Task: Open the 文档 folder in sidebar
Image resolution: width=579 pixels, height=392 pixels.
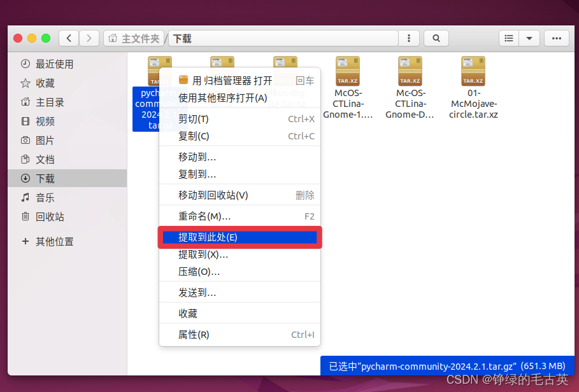Action: (x=68, y=160)
